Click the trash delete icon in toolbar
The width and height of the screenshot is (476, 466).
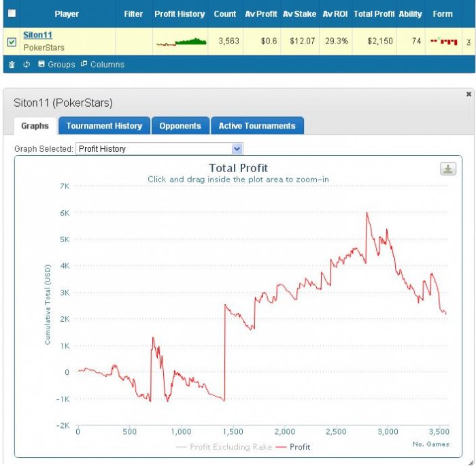(x=12, y=65)
